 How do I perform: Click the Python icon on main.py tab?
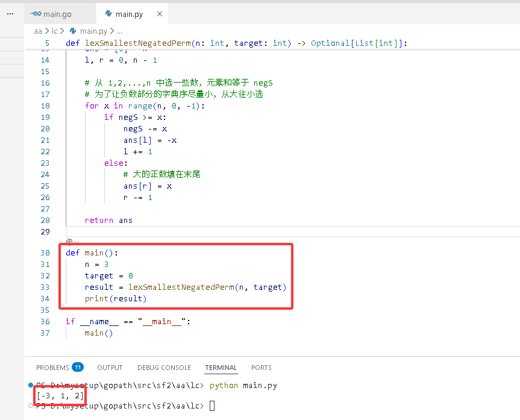(x=108, y=14)
